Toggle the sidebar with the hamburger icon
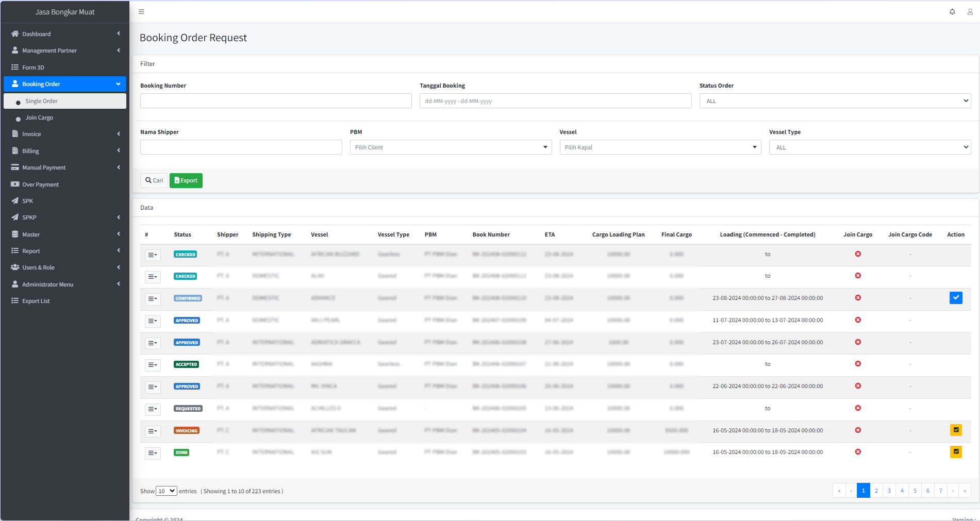980x521 pixels. pos(141,11)
